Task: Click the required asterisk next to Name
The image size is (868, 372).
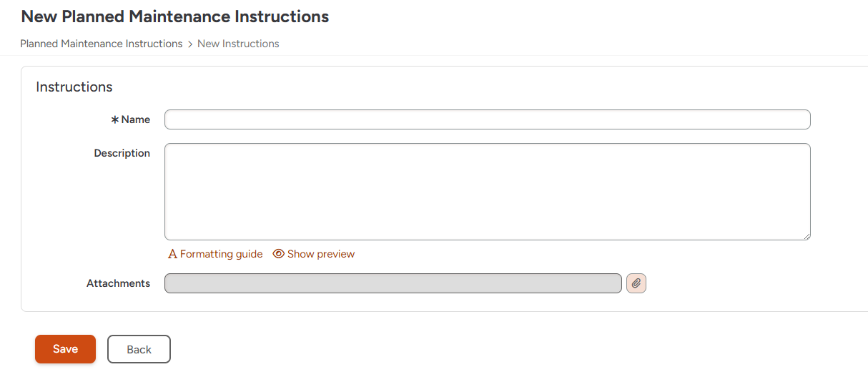Action: pos(114,119)
